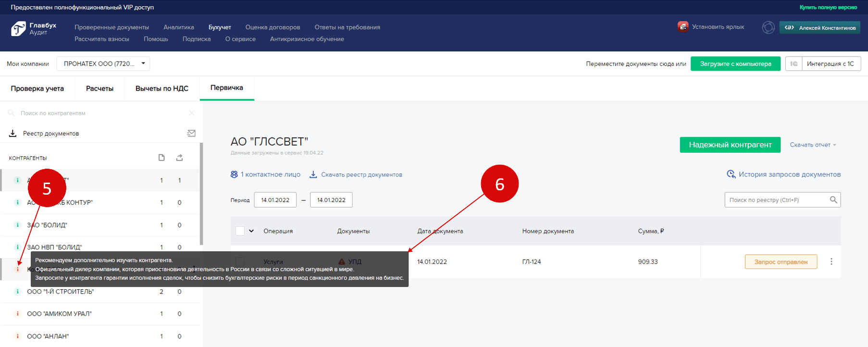The image size is (868, 347).
Task: Open the О сервисе menu item
Action: pyautogui.click(x=240, y=39)
